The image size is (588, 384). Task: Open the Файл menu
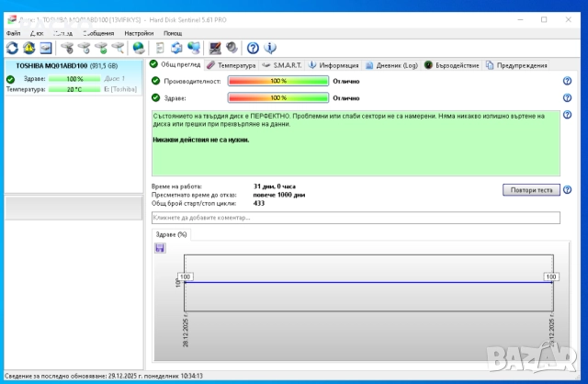13,32
